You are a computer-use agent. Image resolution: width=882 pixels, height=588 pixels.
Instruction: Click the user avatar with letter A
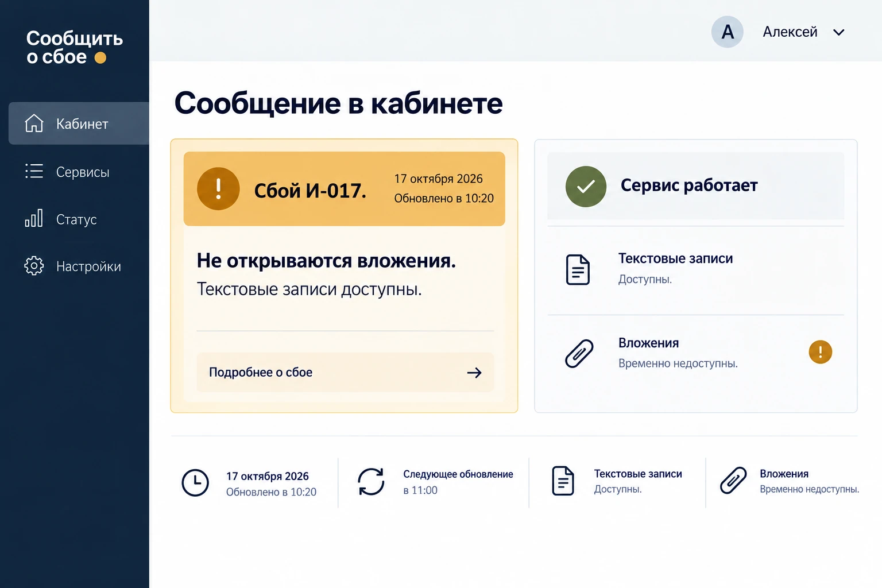click(x=728, y=32)
